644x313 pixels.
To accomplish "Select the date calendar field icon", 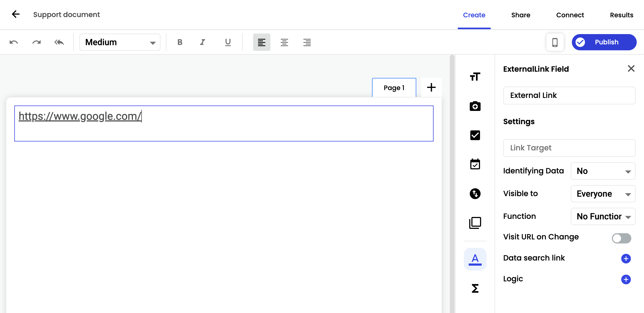I will [475, 164].
